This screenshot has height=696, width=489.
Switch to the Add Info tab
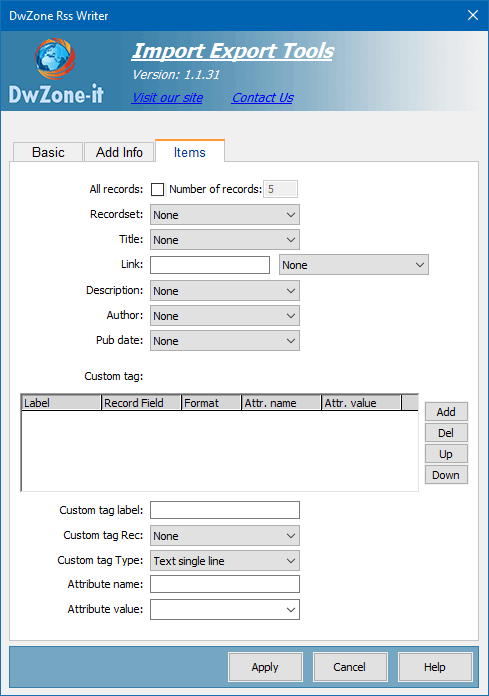click(x=119, y=152)
